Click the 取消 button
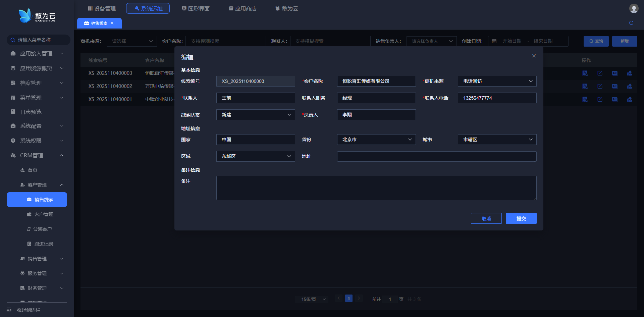 click(486, 218)
